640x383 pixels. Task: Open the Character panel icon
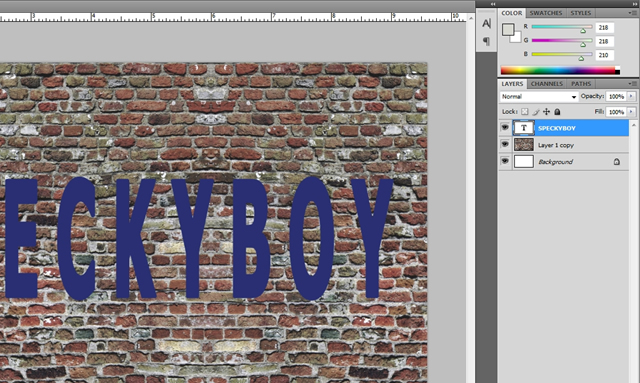(486, 24)
